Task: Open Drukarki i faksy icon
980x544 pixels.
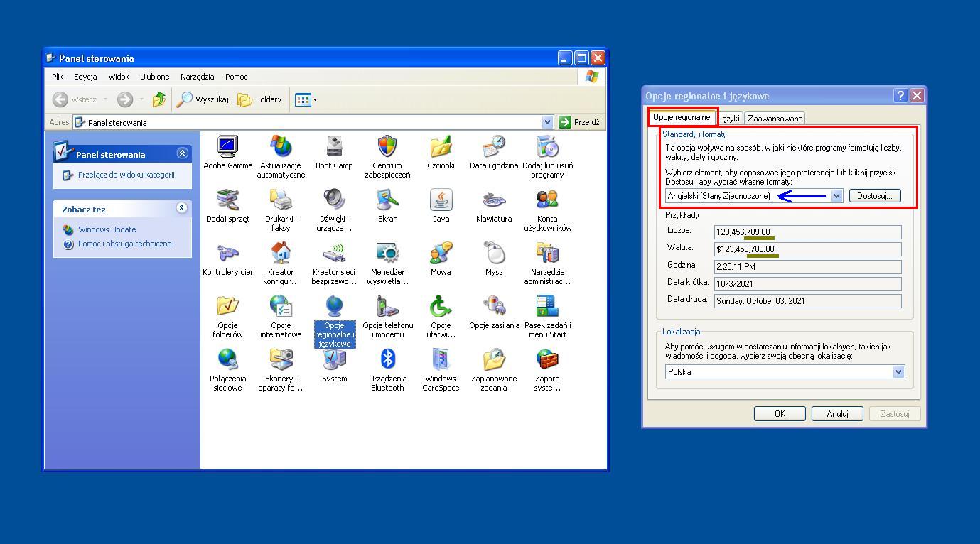Action: point(281,200)
